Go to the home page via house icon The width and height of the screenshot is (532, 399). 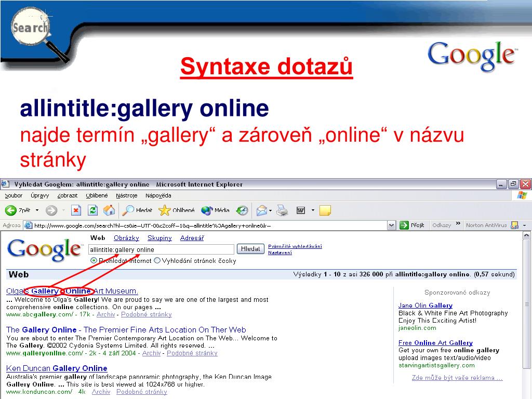tap(109, 210)
